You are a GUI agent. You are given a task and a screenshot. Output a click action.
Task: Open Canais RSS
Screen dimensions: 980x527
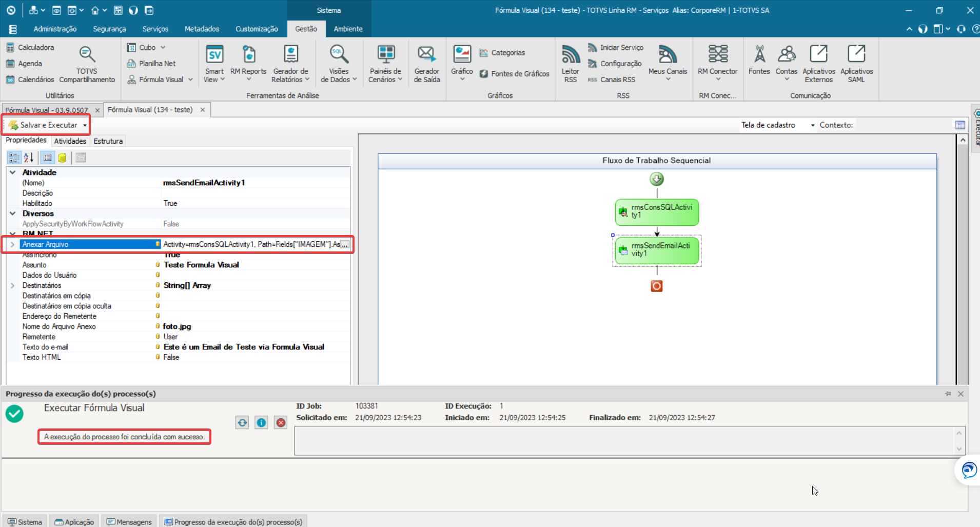click(612, 80)
